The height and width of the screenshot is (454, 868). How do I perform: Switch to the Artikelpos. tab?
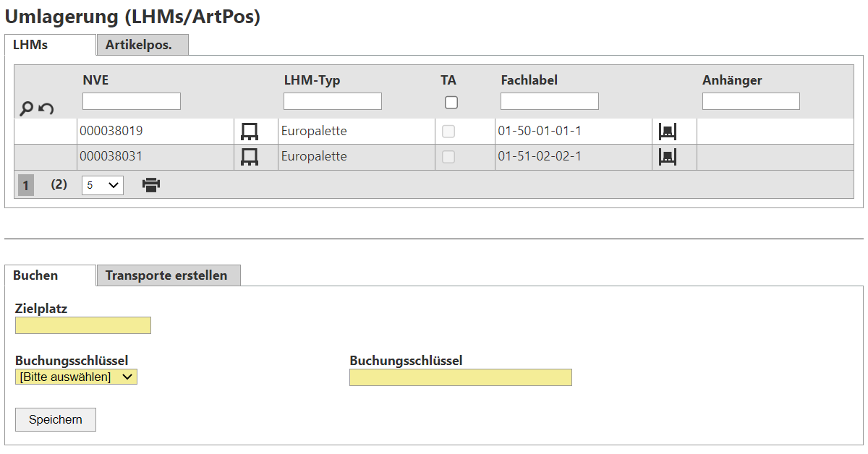tap(142, 45)
